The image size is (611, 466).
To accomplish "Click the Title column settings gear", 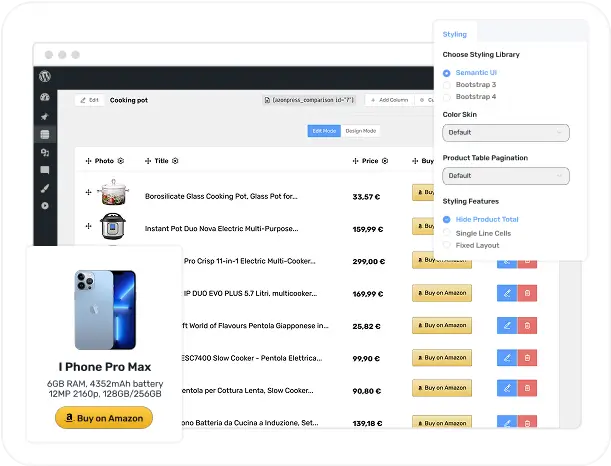I will [175, 161].
